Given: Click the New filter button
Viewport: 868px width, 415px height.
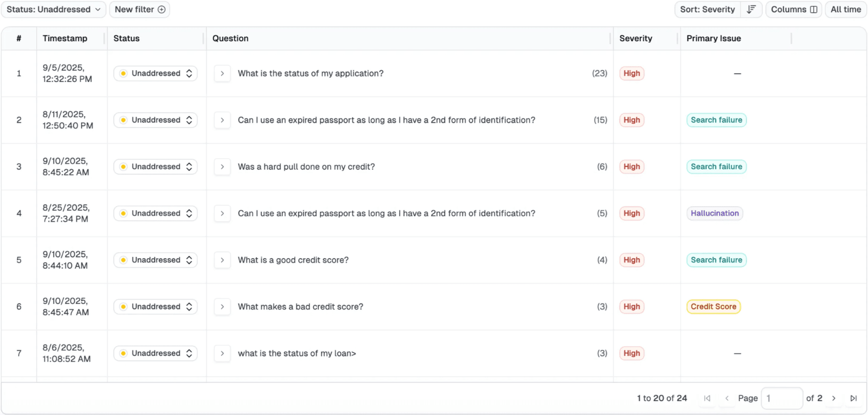Looking at the screenshot, I should pyautogui.click(x=139, y=9).
